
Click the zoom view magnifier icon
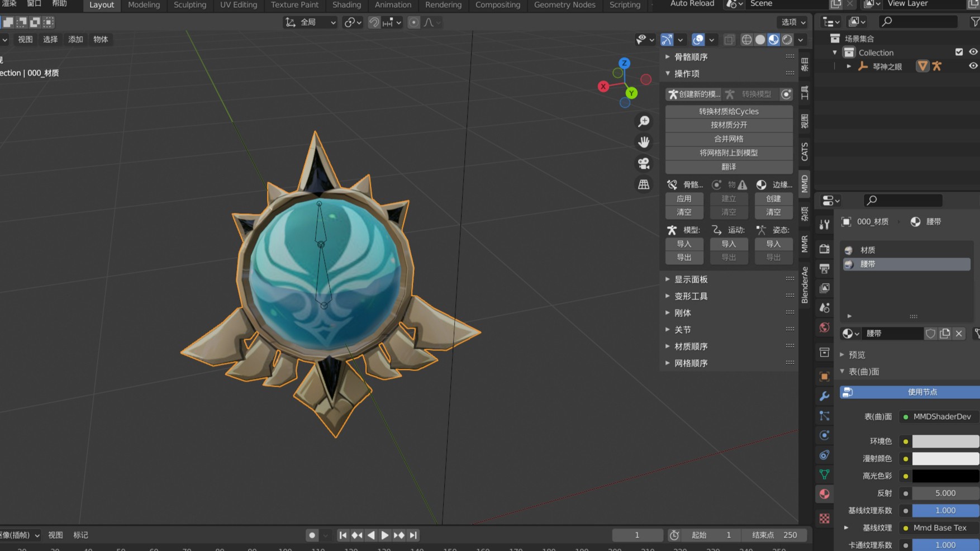pos(644,121)
